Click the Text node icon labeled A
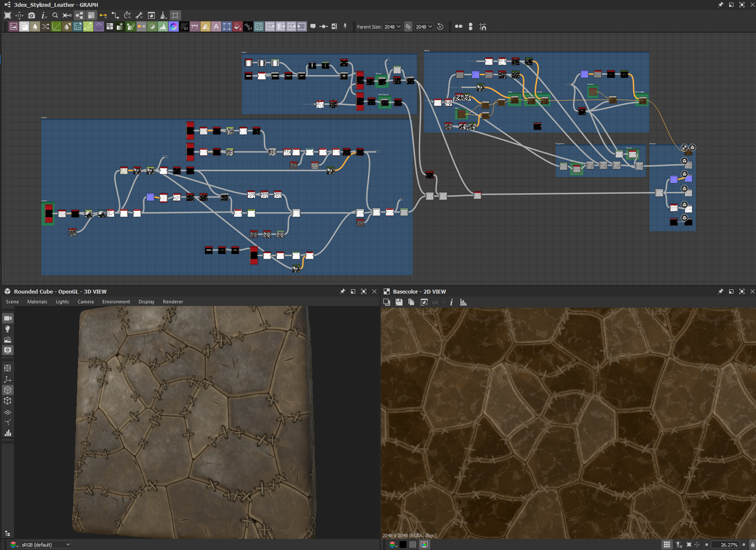Screen dimensions: 756x550 [216, 27]
